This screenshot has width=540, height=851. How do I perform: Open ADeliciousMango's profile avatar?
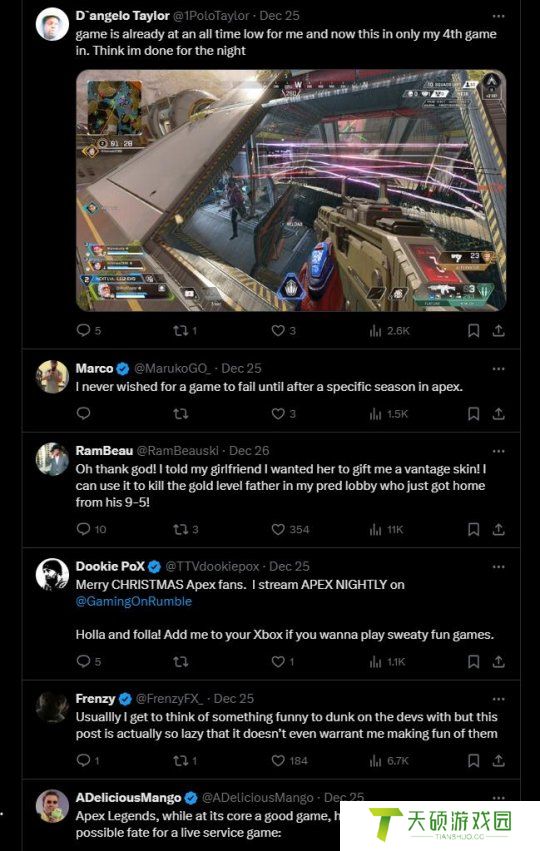pyautogui.click(x=52, y=806)
